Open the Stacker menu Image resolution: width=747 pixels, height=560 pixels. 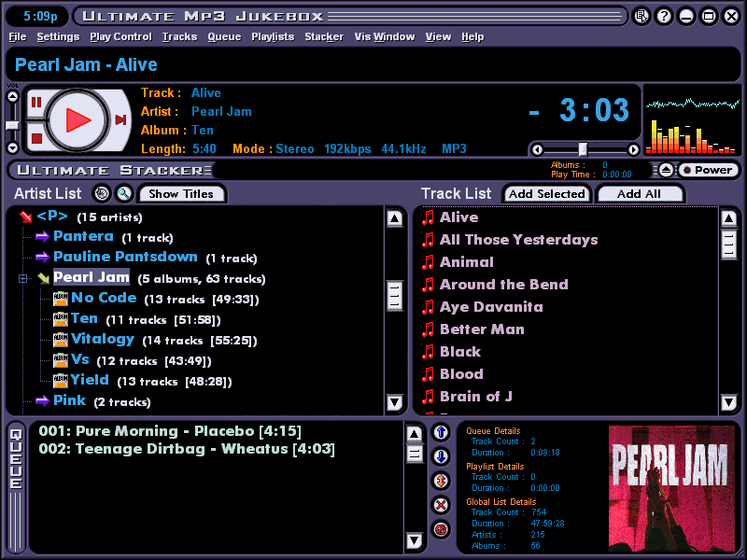324,36
